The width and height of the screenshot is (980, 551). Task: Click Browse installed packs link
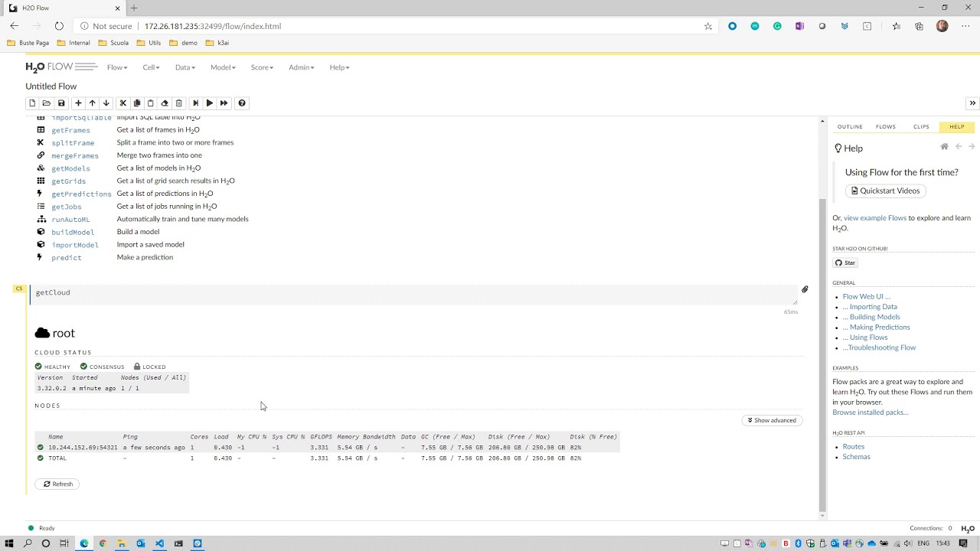click(x=871, y=412)
